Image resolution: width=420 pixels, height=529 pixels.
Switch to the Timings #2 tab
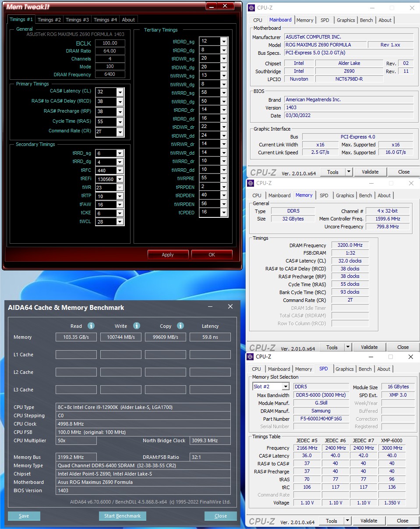(49, 20)
